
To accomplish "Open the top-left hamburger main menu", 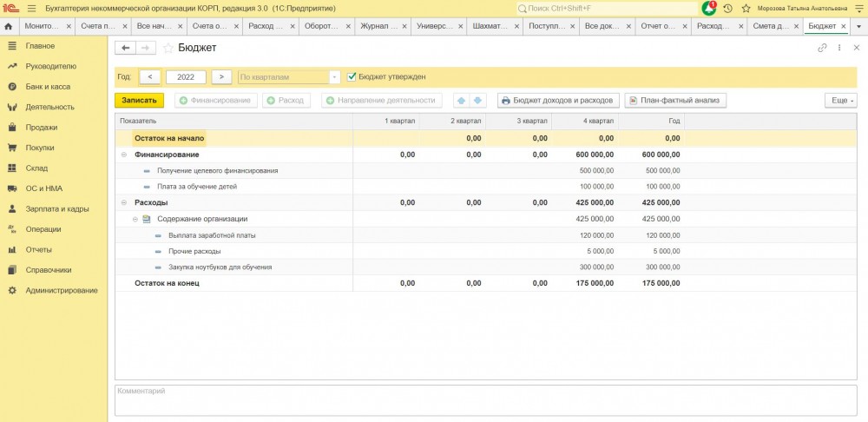I will click(x=32, y=8).
